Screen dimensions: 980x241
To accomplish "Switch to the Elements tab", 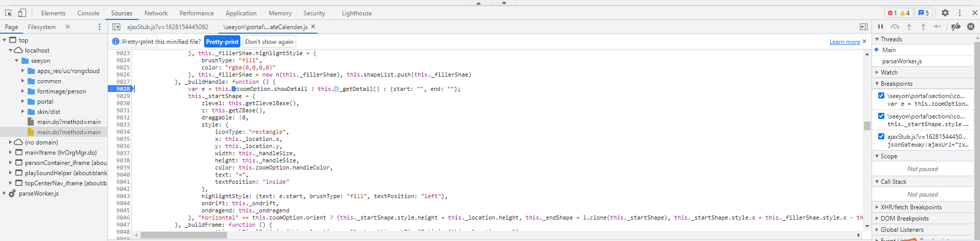I will pyautogui.click(x=53, y=13).
